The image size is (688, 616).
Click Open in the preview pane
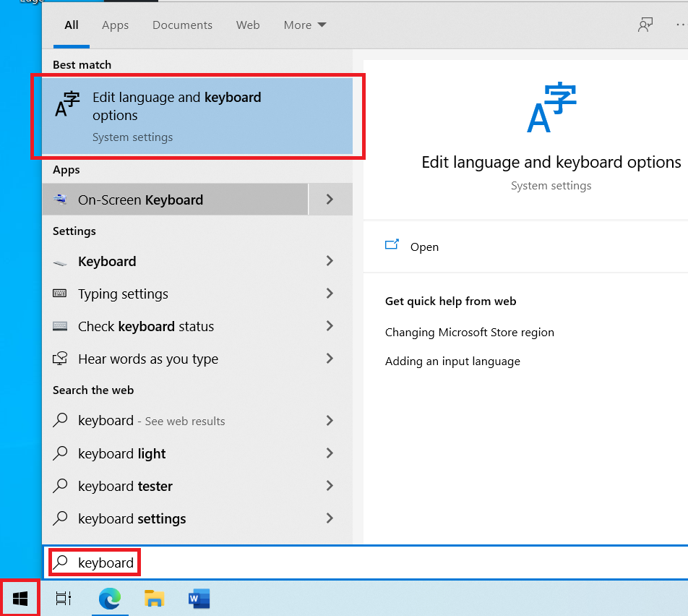pyautogui.click(x=423, y=247)
